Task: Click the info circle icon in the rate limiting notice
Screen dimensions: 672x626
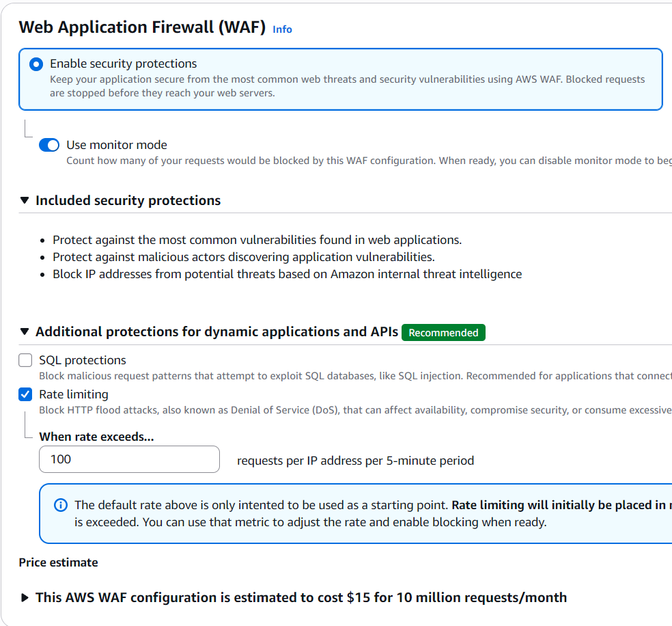Action: 61,505
